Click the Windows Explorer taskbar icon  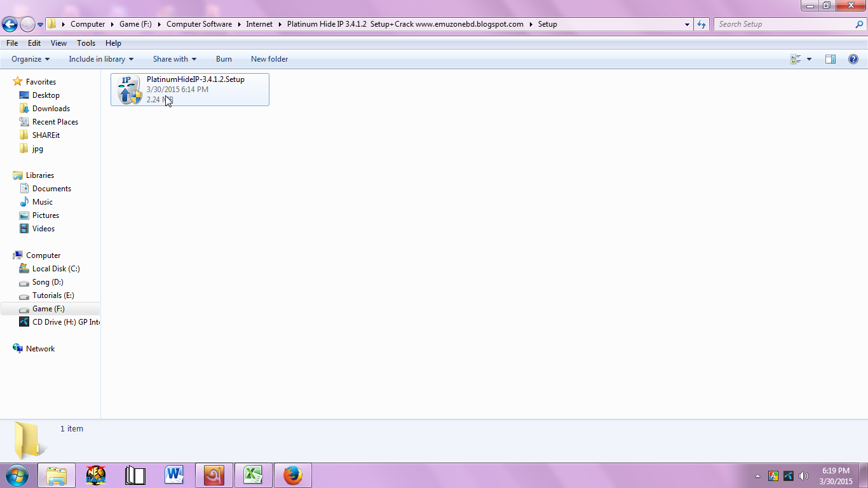pyautogui.click(x=57, y=475)
